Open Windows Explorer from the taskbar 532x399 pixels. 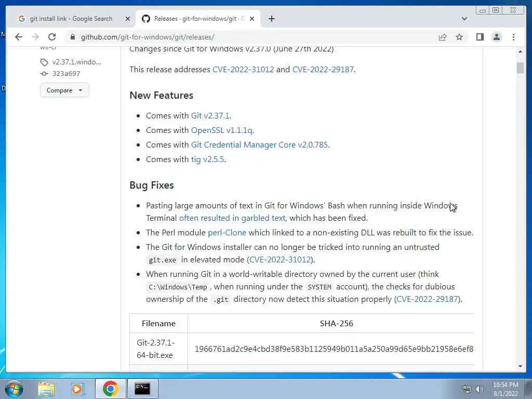coord(46,389)
